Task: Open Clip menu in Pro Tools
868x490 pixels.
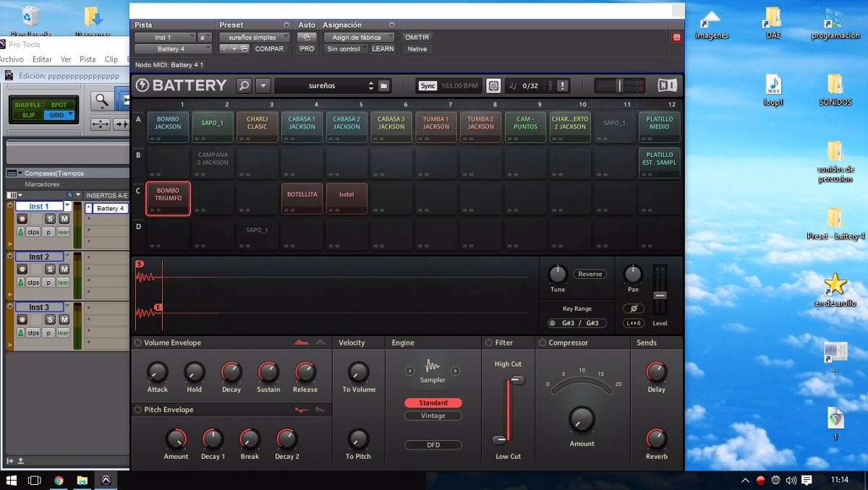Action: click(111, 59)
